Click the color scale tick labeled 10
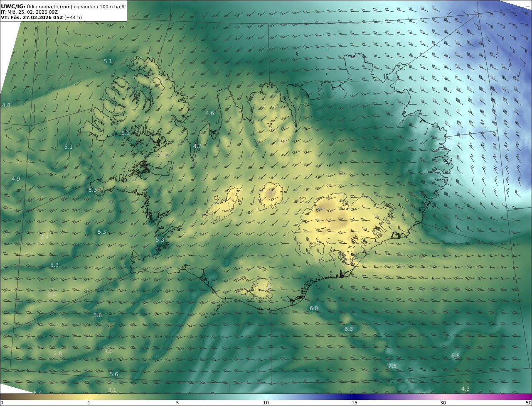This screenshot has width=532, height=406. [266, 403]
